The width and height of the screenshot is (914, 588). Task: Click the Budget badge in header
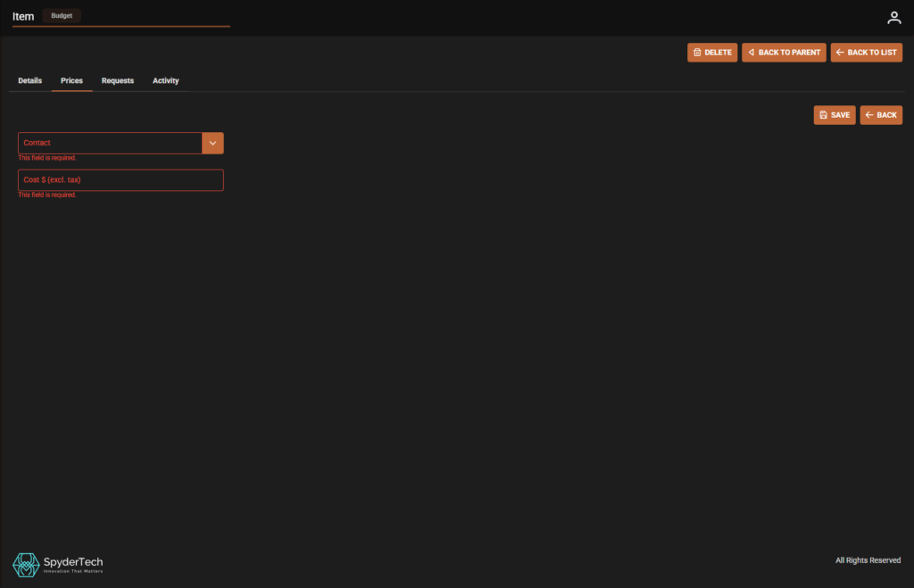point(62,16)
